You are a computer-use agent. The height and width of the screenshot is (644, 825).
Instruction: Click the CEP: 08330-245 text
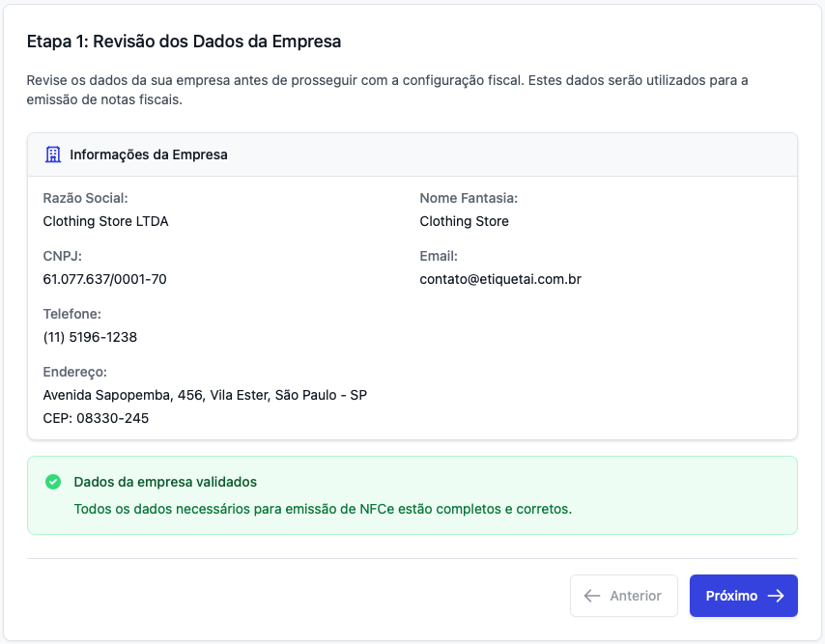tap(96, 418)
